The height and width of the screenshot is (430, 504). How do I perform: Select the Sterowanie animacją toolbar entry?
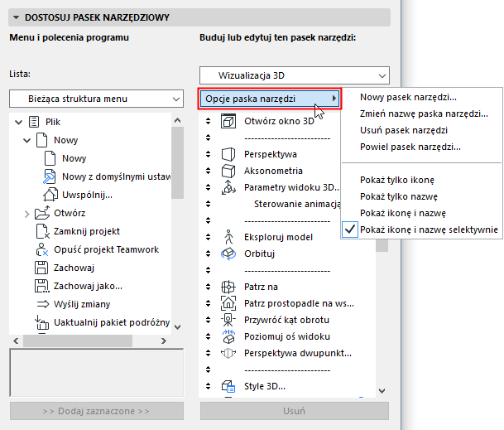[x=297, y=204]
